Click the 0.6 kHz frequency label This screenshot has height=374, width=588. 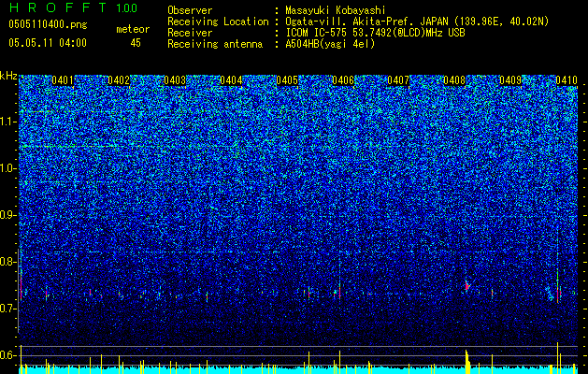(x=8, y=355)
